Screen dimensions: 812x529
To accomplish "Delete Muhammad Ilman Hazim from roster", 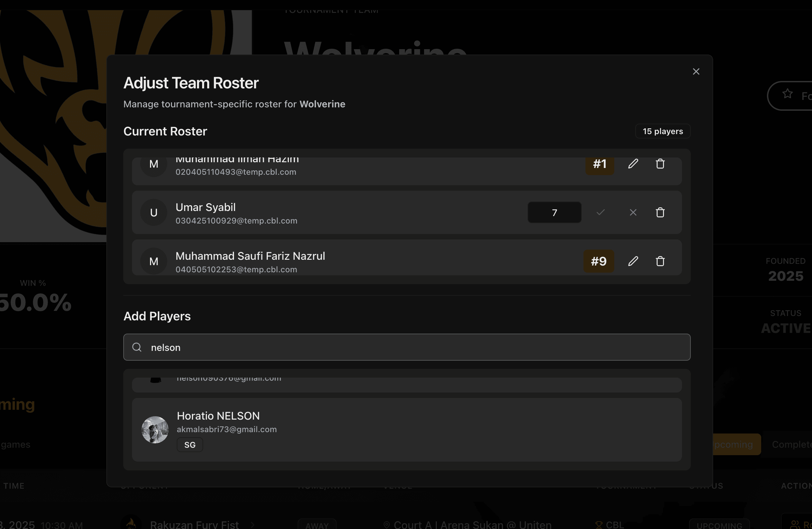I will (660, 164).
